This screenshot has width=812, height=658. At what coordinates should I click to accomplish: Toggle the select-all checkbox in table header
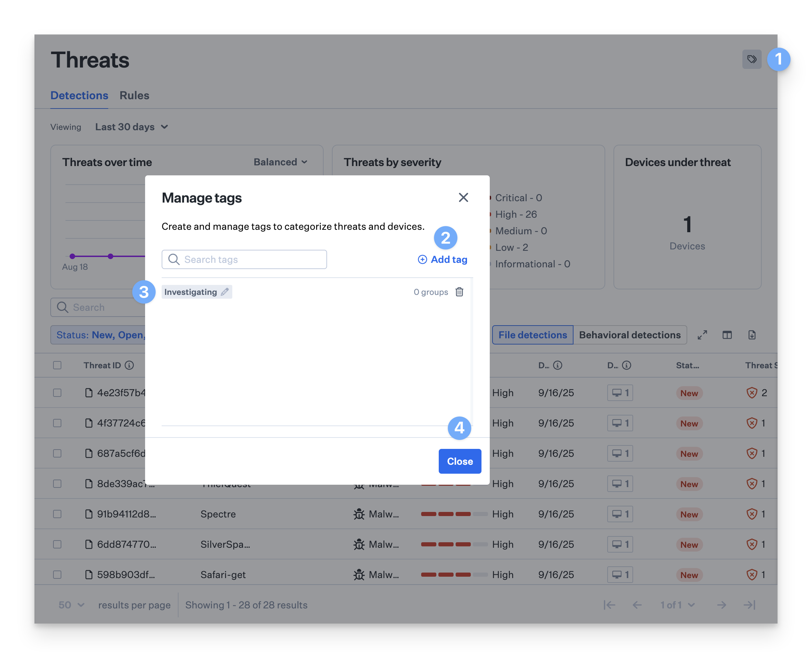coord(57,366)
